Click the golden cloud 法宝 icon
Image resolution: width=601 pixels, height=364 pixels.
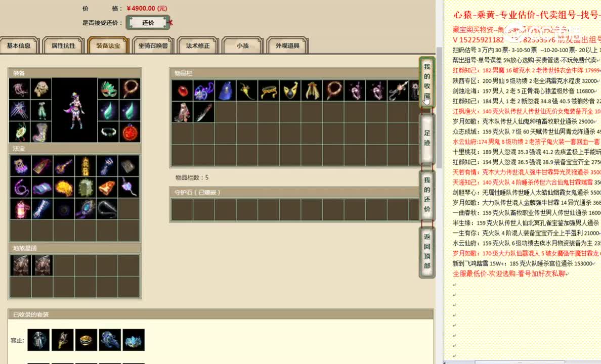tap(64, 188)
